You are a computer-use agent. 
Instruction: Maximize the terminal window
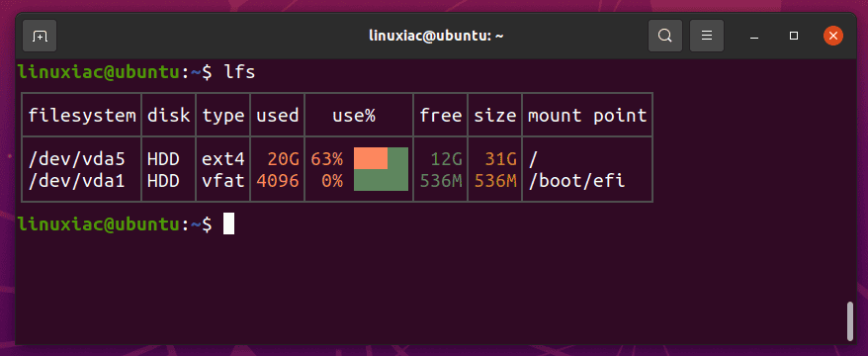(794, 36)
